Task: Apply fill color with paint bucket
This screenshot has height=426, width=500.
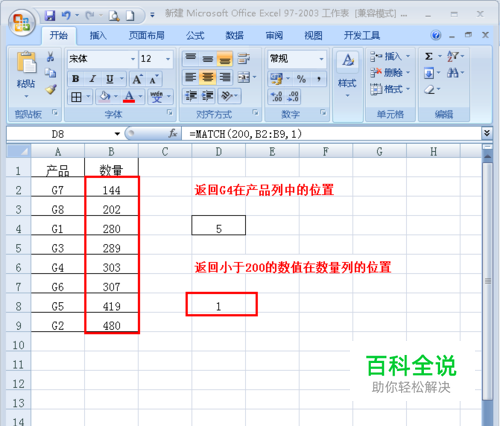Action: pos(105,97)
